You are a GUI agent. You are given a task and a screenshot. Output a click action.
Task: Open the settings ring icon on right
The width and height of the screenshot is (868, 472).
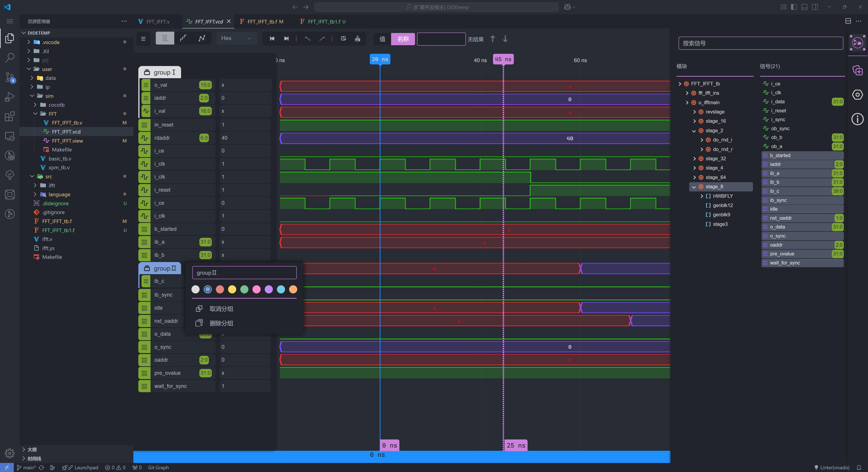(857, 95)
